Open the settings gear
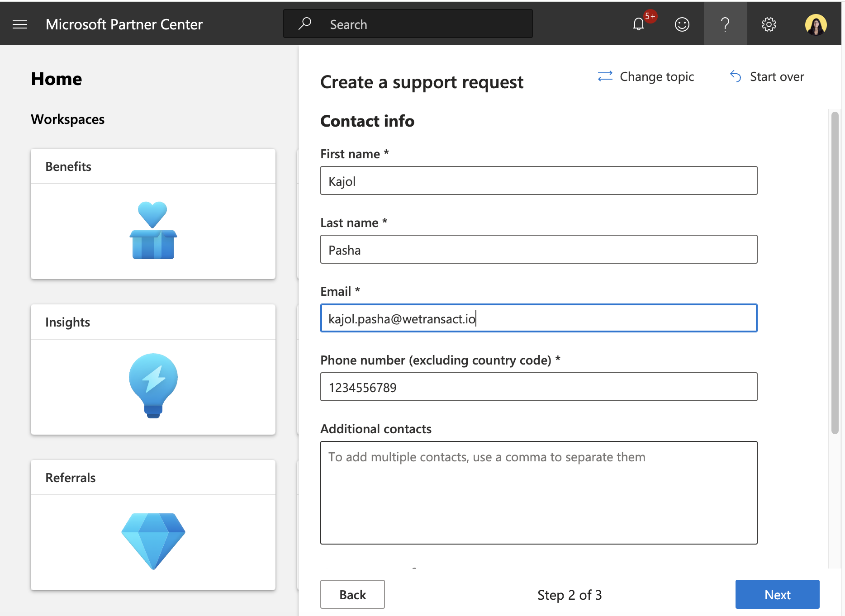The image size is (845, 616). pyautogui.click(x=769, y=24)
